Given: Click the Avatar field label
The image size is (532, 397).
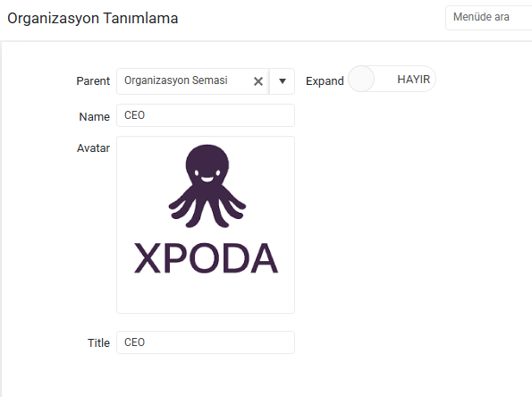Looking at the screenshot, I should coord(93,148).
